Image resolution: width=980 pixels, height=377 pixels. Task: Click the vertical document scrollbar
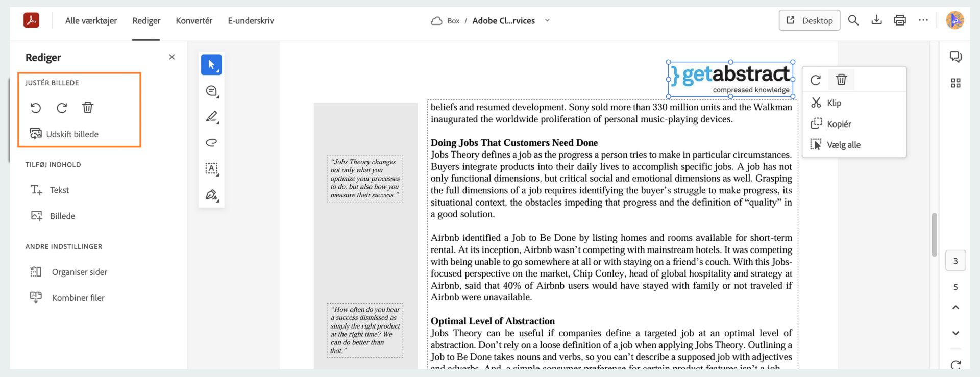934,235
